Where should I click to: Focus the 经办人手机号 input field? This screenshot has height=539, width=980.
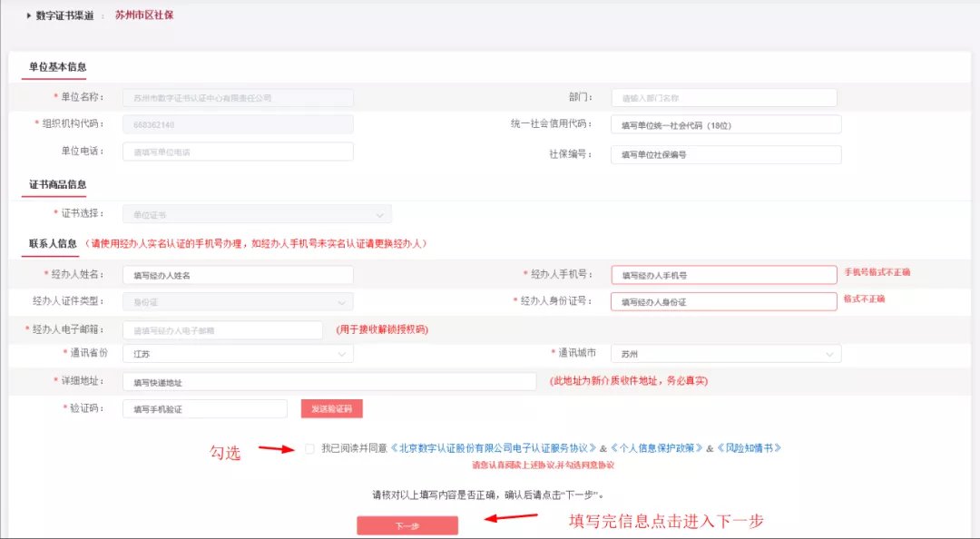click(723, 274)
